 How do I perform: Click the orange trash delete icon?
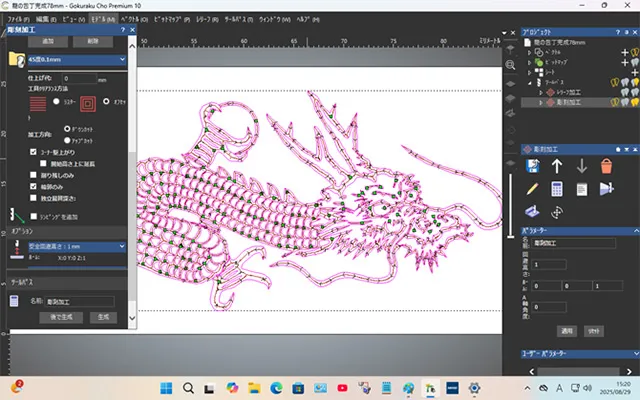point(606,164)
